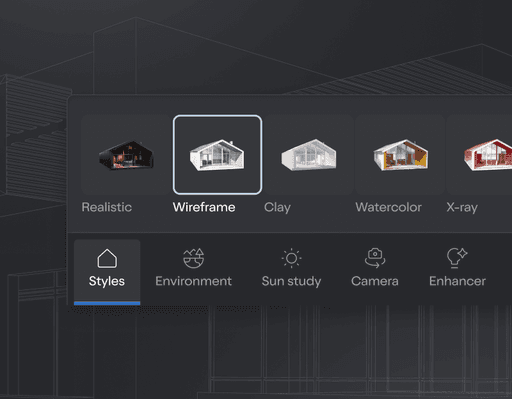Select the Realistic style thumbnail
Screen dimensions: 512x399
pos(126,155)
